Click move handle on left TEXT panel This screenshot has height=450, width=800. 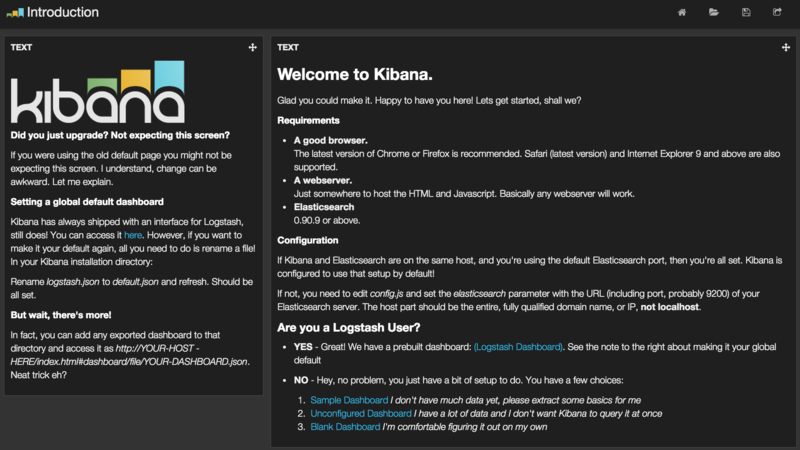(x=253, y=47)
